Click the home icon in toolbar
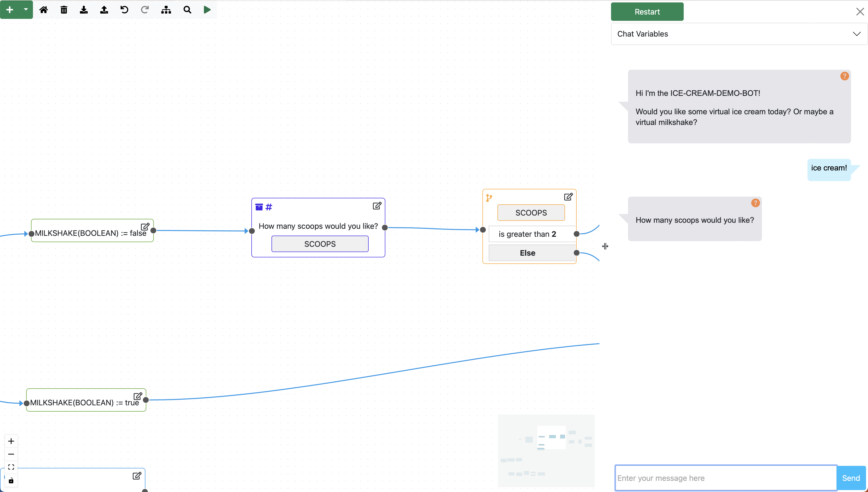 click(44, 10)
